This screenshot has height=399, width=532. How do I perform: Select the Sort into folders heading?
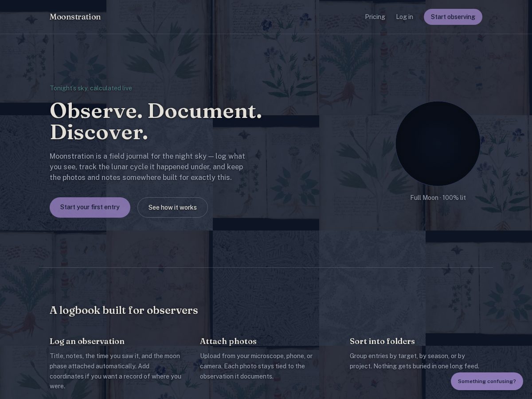(382, 341)
